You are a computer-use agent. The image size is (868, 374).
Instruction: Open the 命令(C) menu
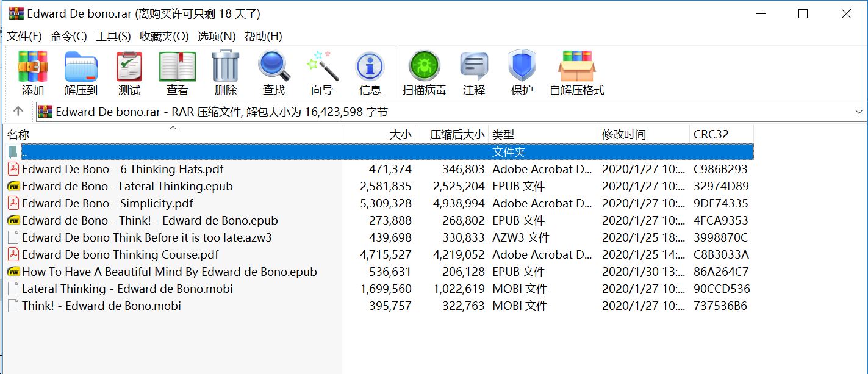[x=68, y=37]
